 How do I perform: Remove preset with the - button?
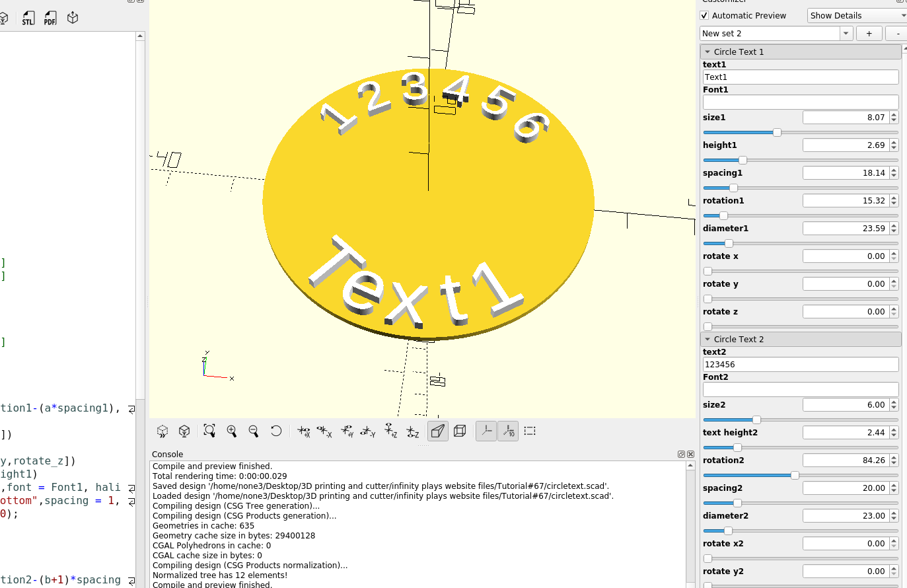click(897, 33)
